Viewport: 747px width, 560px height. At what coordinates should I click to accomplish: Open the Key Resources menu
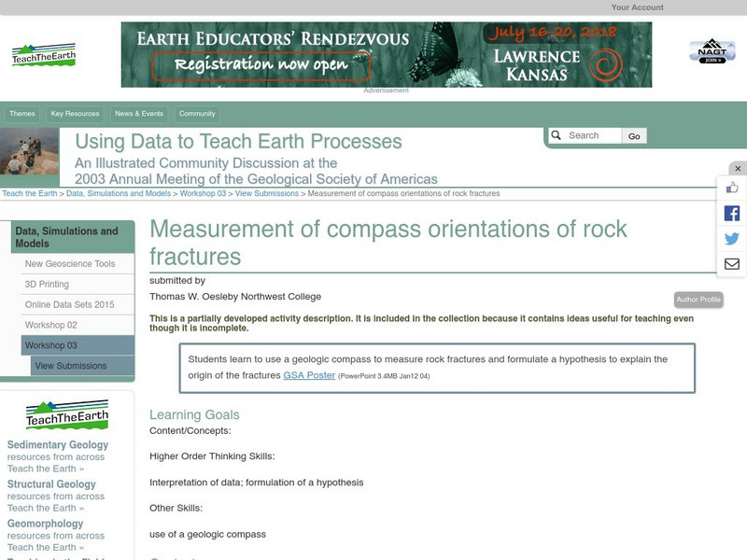(x=76, y=113)
